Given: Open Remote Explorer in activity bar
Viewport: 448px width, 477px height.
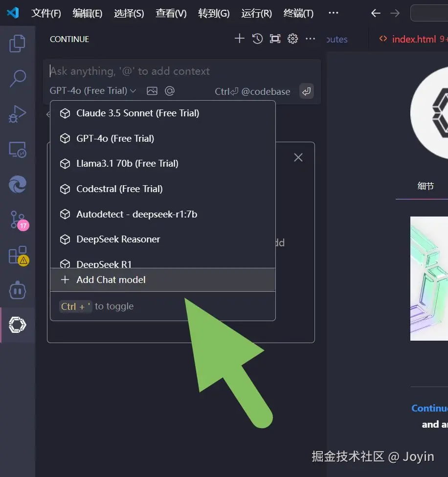Looking at the screenshot, I should [x=17, y=150].
